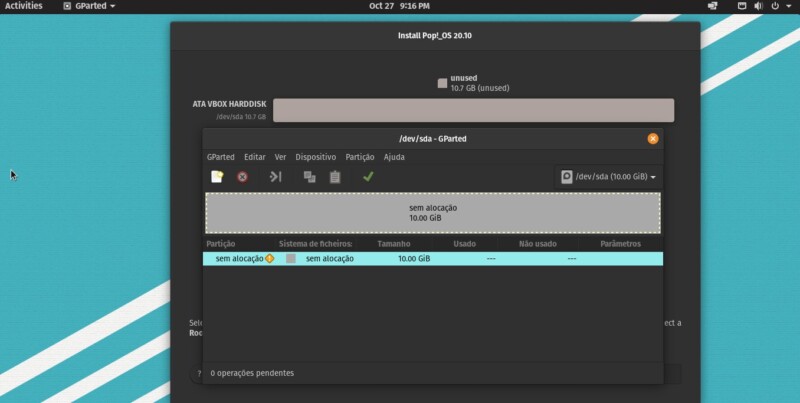The width and height of the screenshot is (800, 403).
Task: Open the Partição menu
Action: [359, 157]
